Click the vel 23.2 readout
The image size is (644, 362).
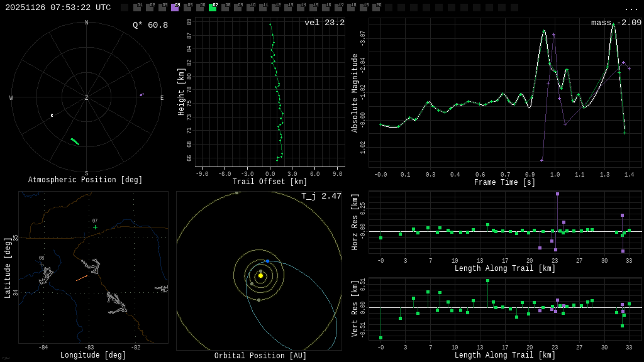324,23
